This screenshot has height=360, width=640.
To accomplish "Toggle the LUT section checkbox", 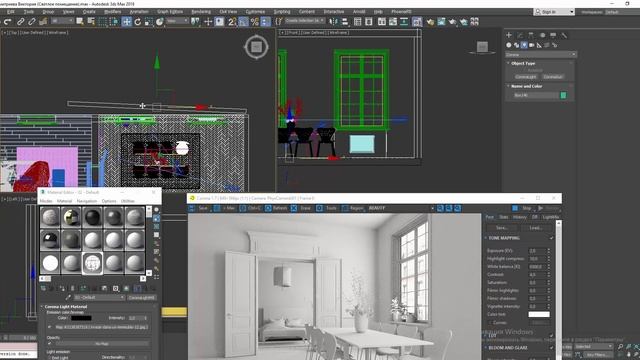I will point(551,336).
